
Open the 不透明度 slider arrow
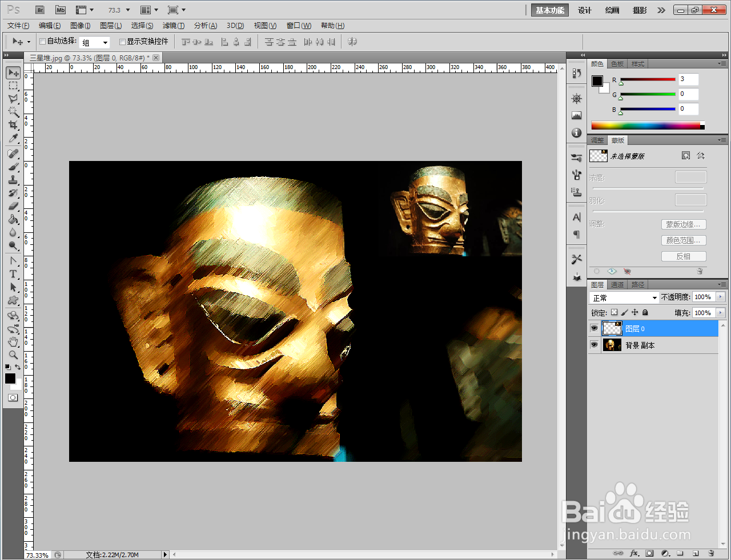tap(720, 297)
